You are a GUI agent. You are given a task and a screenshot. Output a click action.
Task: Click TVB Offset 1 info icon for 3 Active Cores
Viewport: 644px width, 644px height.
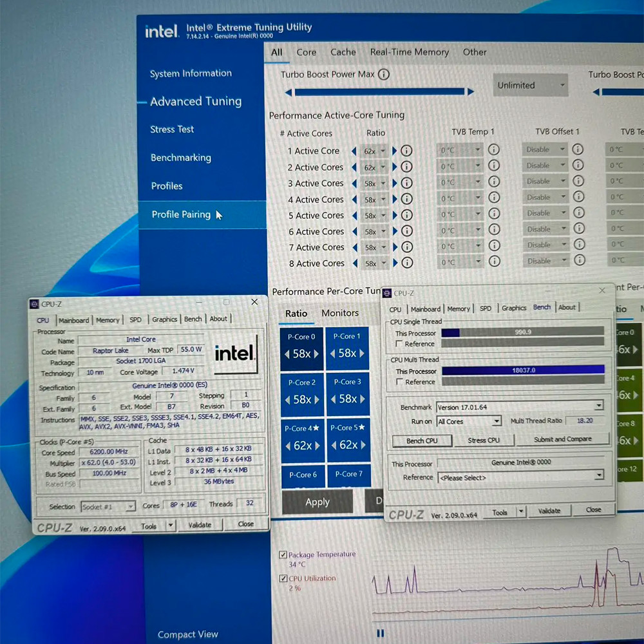point(578,181)
